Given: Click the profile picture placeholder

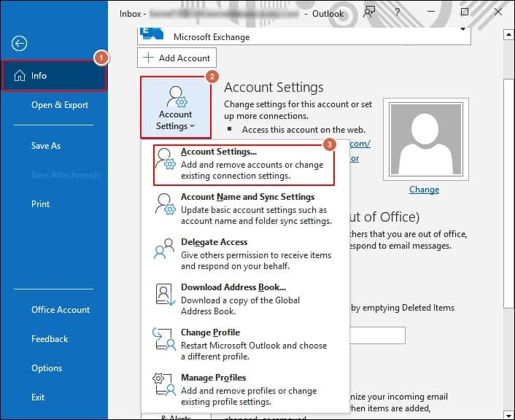Looking at the screenshot, I should tap(424, 139).
